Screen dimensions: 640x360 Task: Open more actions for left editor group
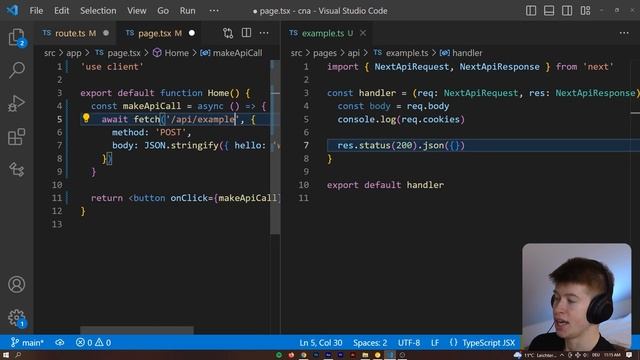coord(264,33)
